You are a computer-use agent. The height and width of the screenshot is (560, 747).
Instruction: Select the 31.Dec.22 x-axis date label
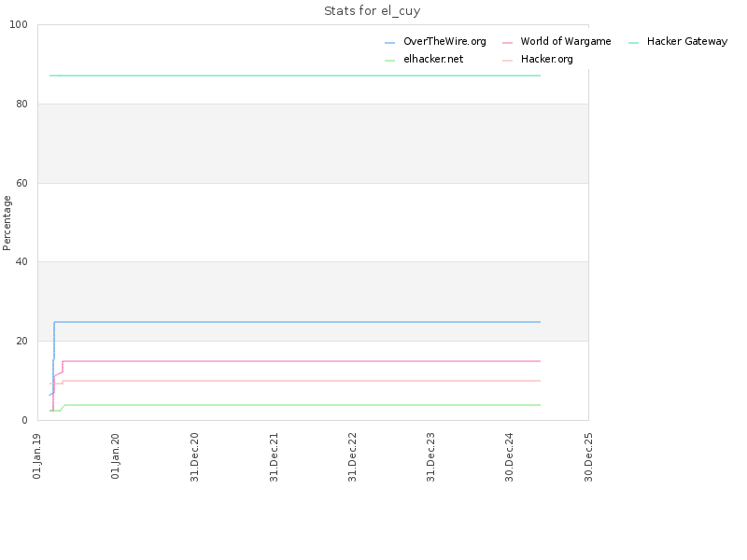pyautogui.click(x=352, y=456)
